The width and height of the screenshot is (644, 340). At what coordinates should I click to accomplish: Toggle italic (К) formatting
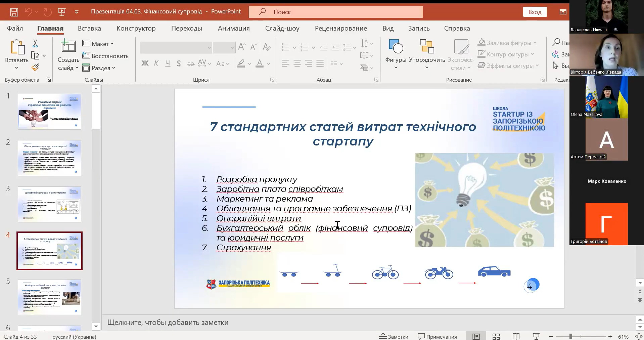(x=156, y=63)
